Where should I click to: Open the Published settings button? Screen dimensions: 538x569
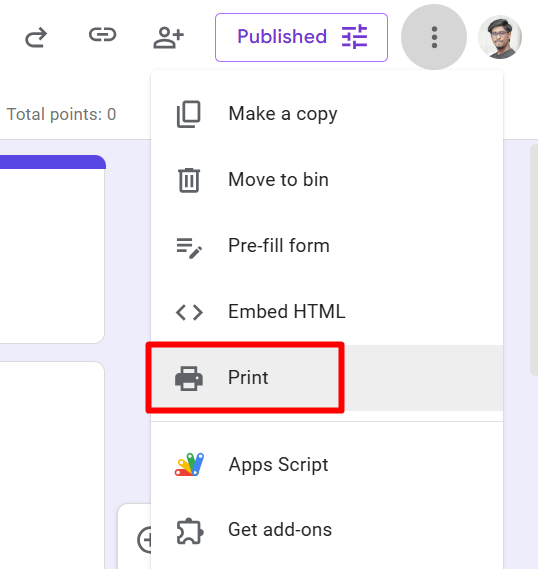(301, 37)
